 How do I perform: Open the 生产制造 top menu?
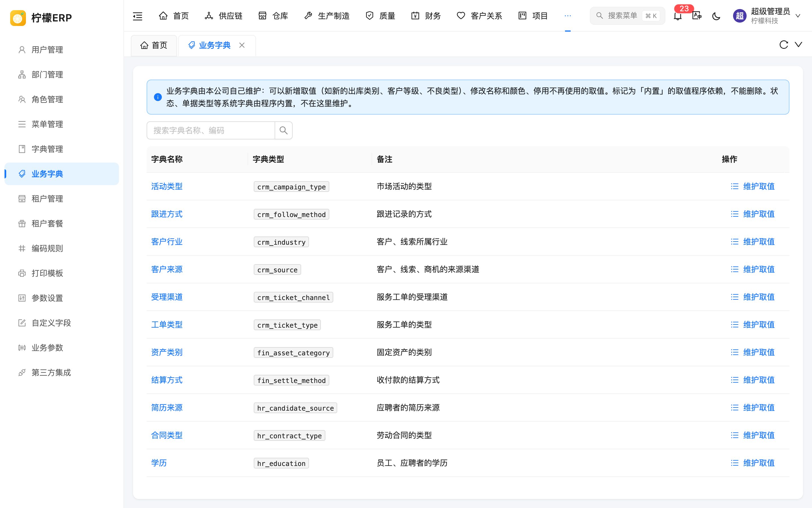click(327, 16)
